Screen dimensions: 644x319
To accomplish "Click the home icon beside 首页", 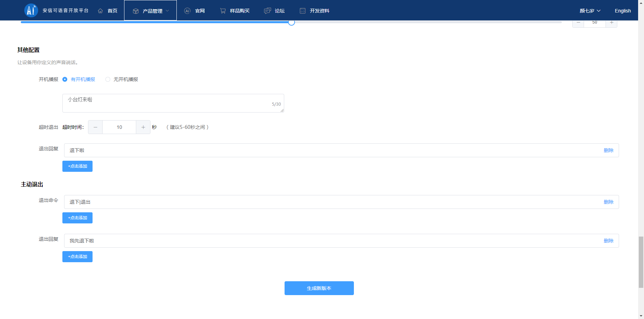I will pyautogui.click(x=101, y=11).
